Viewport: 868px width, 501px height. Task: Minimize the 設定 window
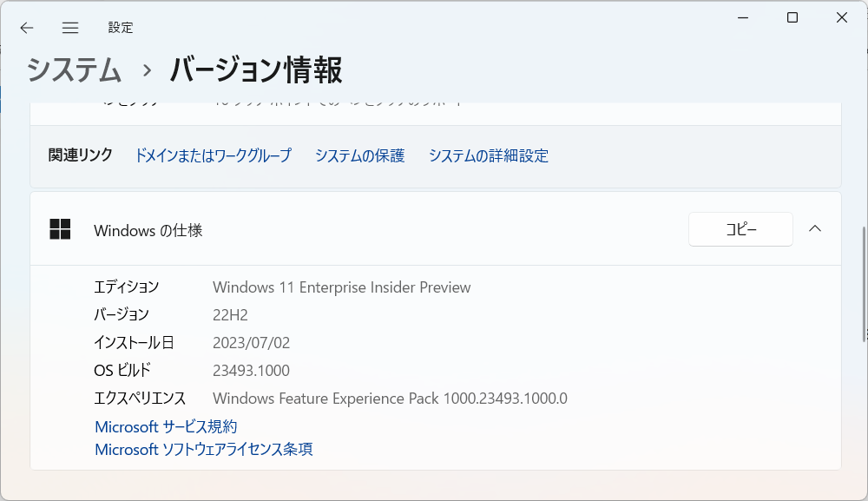pyautogui.click(x=743, y=17)
